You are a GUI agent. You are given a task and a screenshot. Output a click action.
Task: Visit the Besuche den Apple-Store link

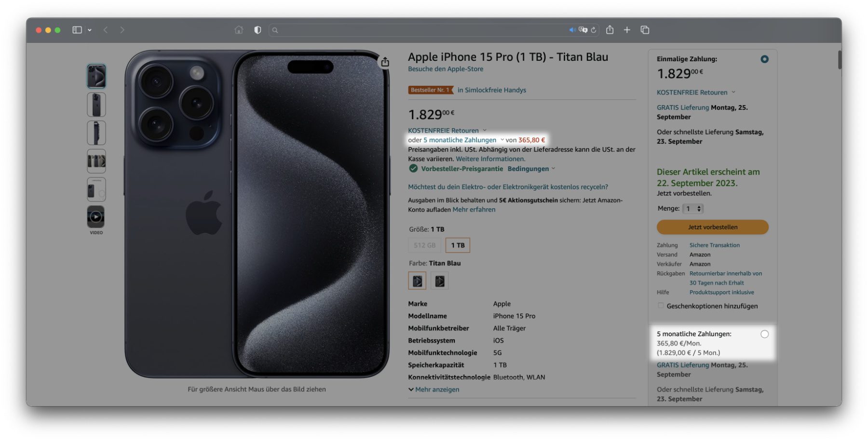tap(446, 69)
